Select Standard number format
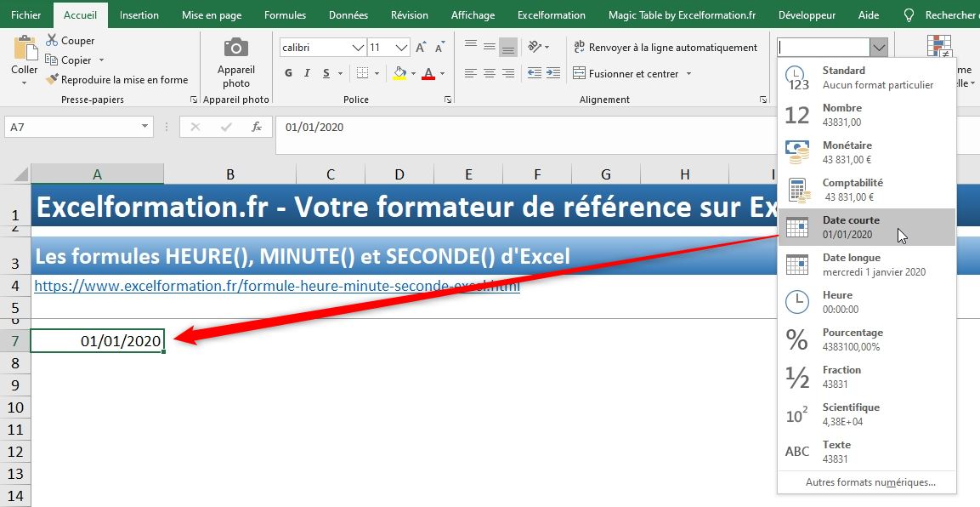 click(866, 77)
